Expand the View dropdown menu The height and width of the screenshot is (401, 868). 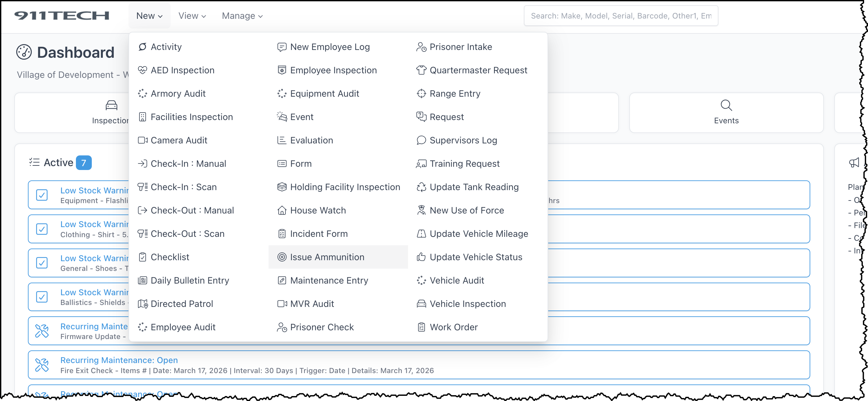click(x=192, y=16)
